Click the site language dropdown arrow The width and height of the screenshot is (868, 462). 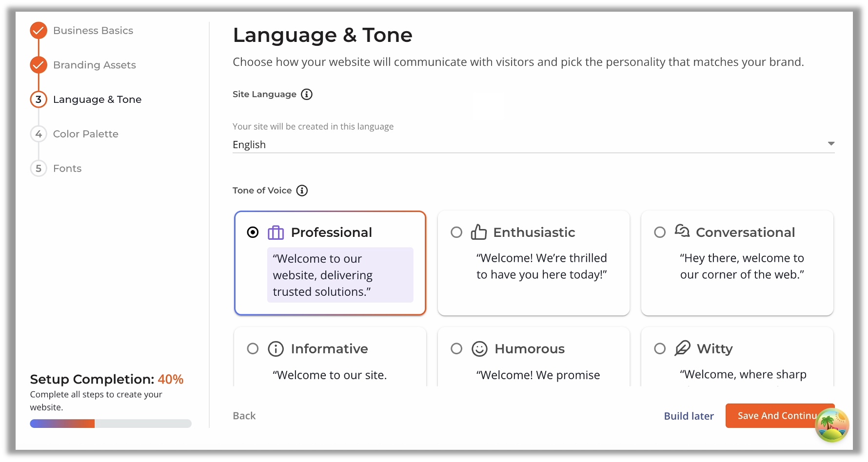coord(831,144)
